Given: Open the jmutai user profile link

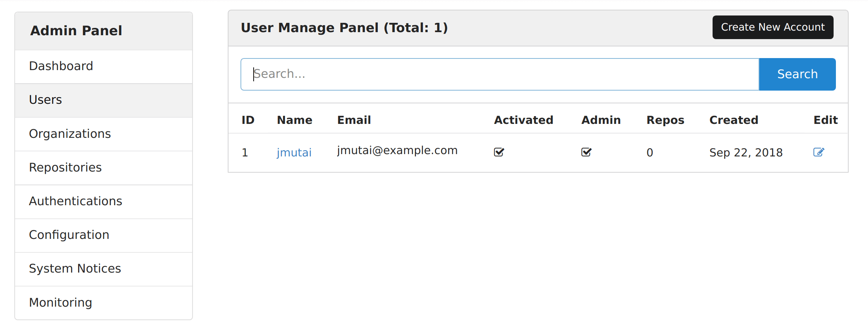Looking at the screenshot, I should click(294, 152).
